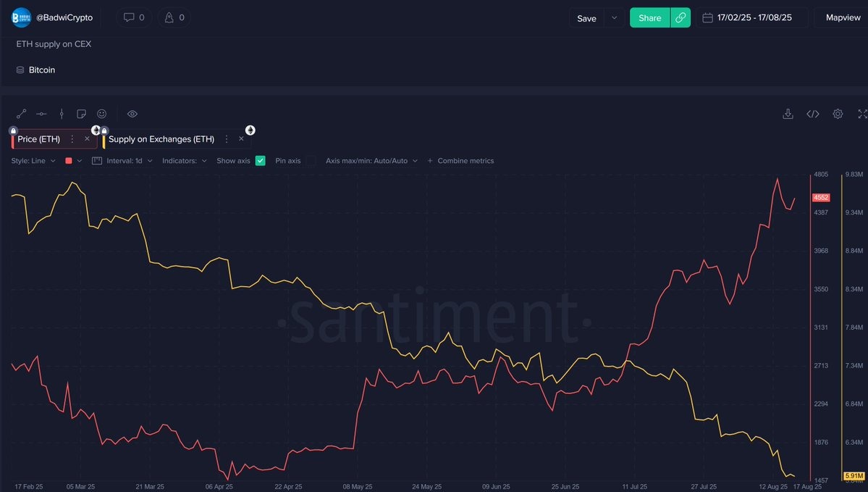868x492 pixels.
Task: Open the Axis max/min Auto/Auto dropdown
Action: point(371,161)
